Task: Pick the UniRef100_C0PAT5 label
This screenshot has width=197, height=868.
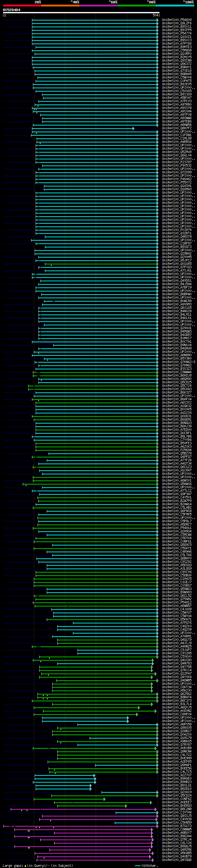Action: [x=176, y=81]
